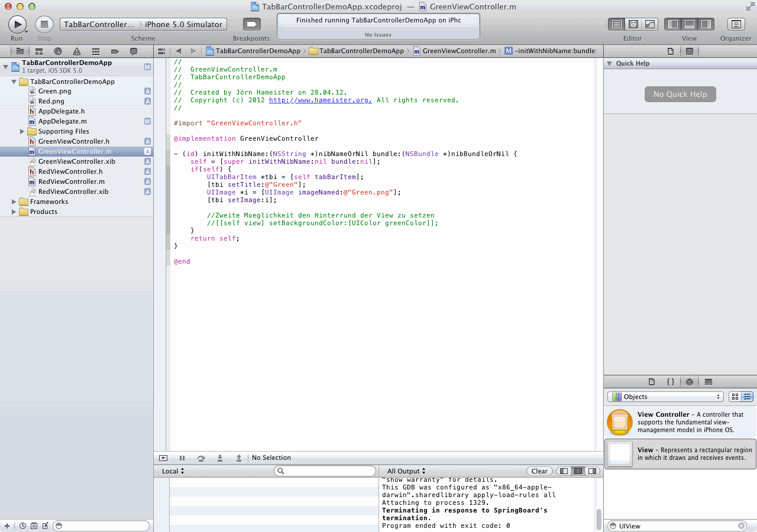The height and width of the screenshot is (532, 757).
Task: Show the Object library cube tab
Action: (690, 382)
